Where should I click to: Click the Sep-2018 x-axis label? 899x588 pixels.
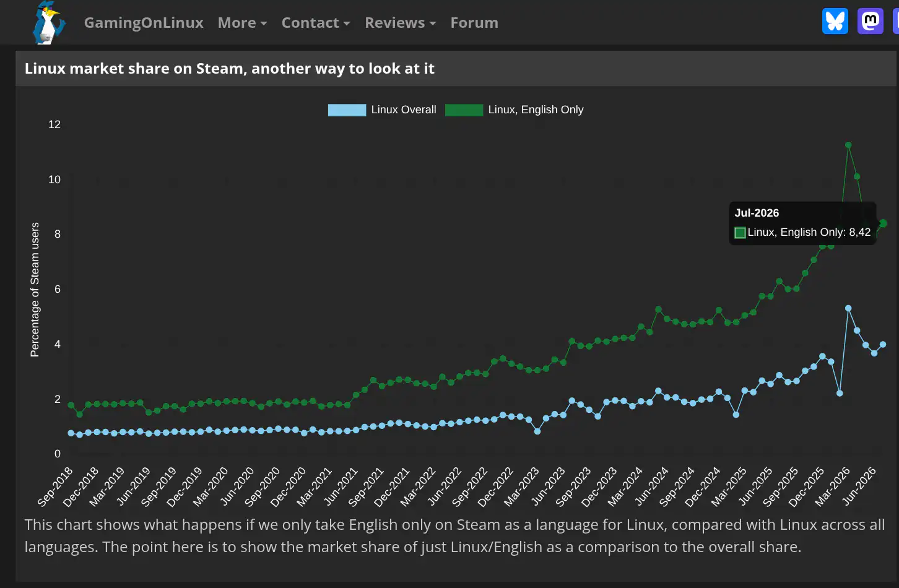tap(55, 486)
